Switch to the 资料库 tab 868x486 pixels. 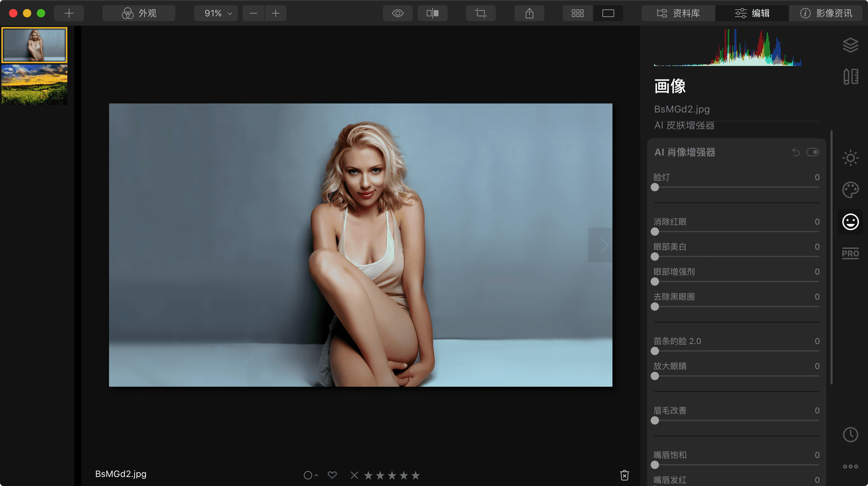pyautogui.click(x=678, y=13)
